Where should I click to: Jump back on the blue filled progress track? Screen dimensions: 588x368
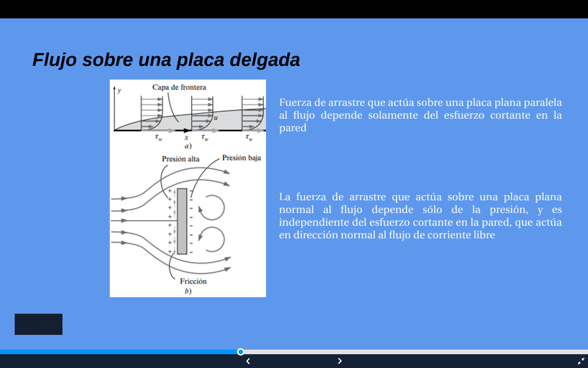[119, 352]
